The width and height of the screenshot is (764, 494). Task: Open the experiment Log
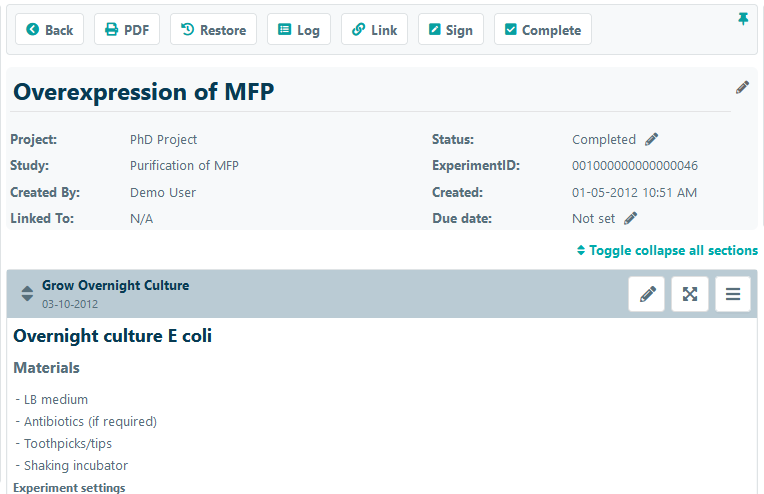[299, 30]
